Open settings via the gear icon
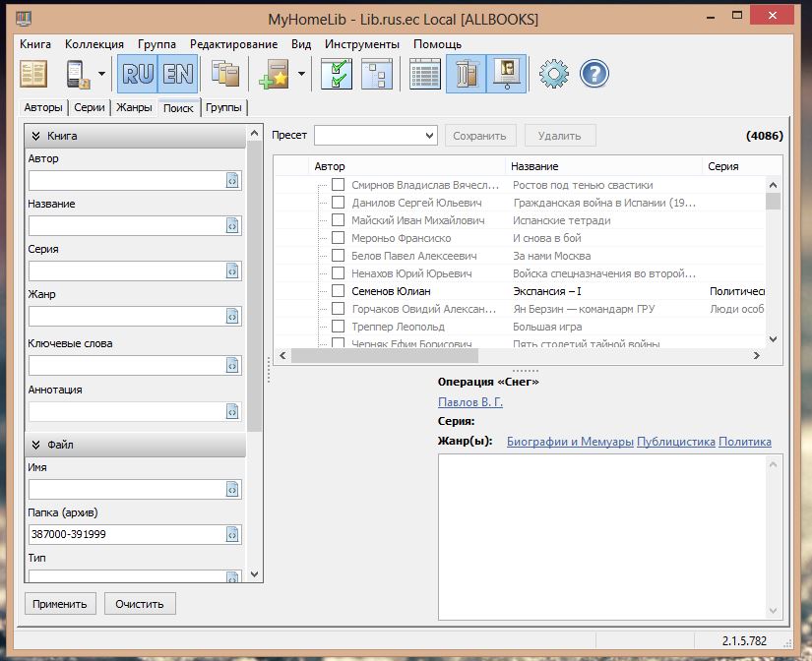This screenshot has width=812, height=661. tap(554, 74)
